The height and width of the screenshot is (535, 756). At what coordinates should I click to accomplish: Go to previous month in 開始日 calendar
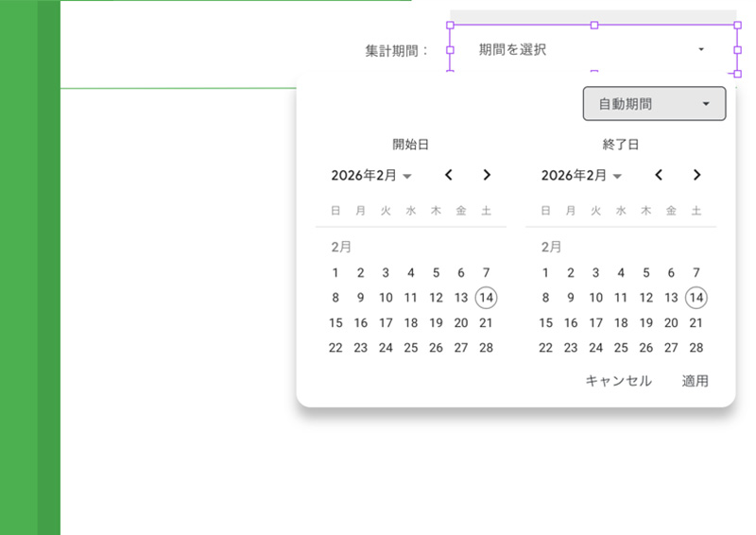(449, 175)
